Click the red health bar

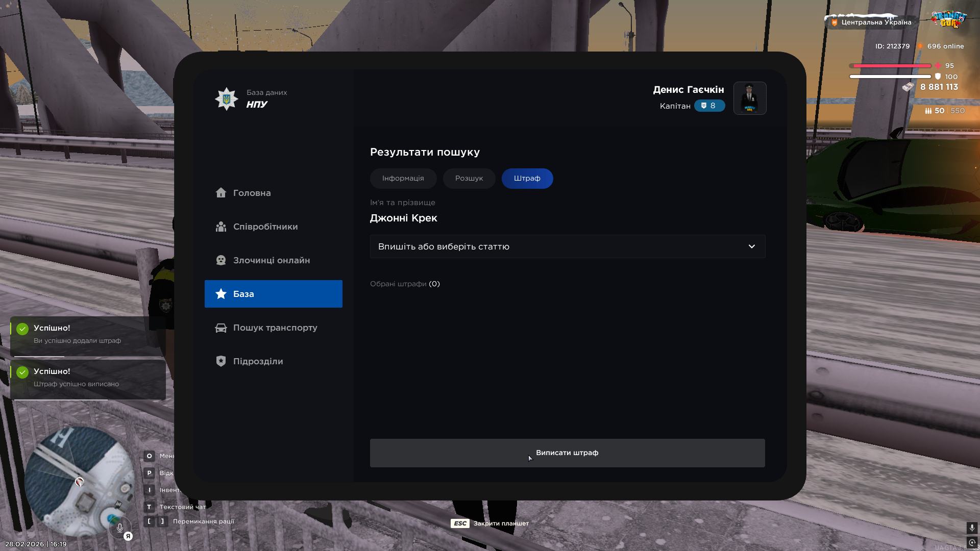click(891, 66)
